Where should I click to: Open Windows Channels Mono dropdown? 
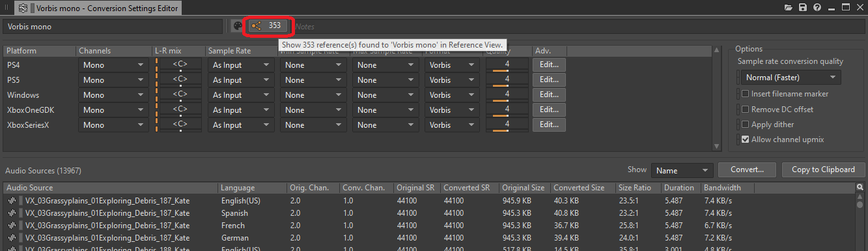coord(113,95)
